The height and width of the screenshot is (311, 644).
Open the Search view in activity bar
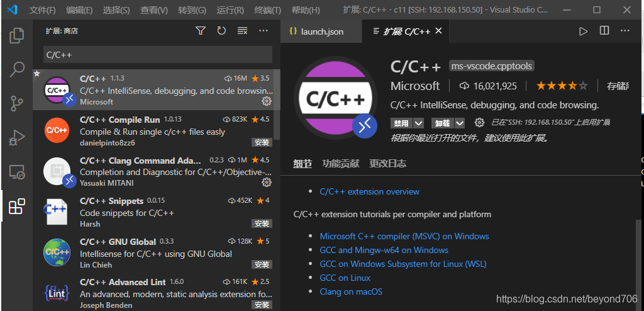(17, 69)
